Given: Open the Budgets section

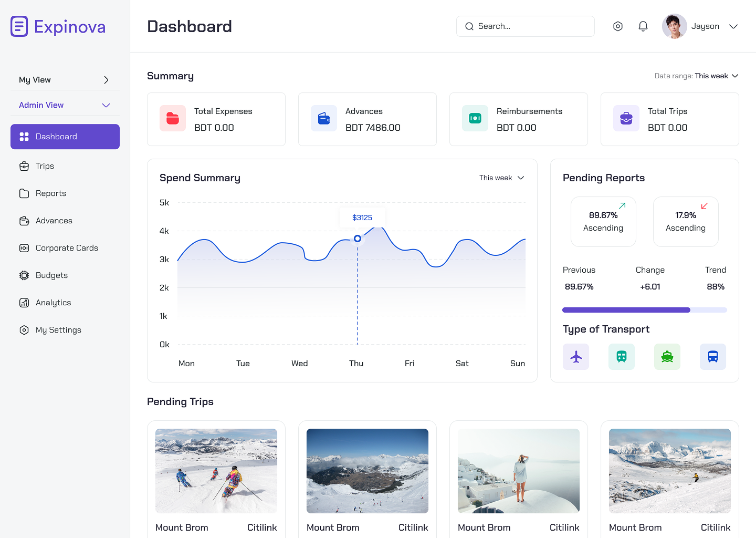Looking at the screenshot, I should click(x=51, y=275).
